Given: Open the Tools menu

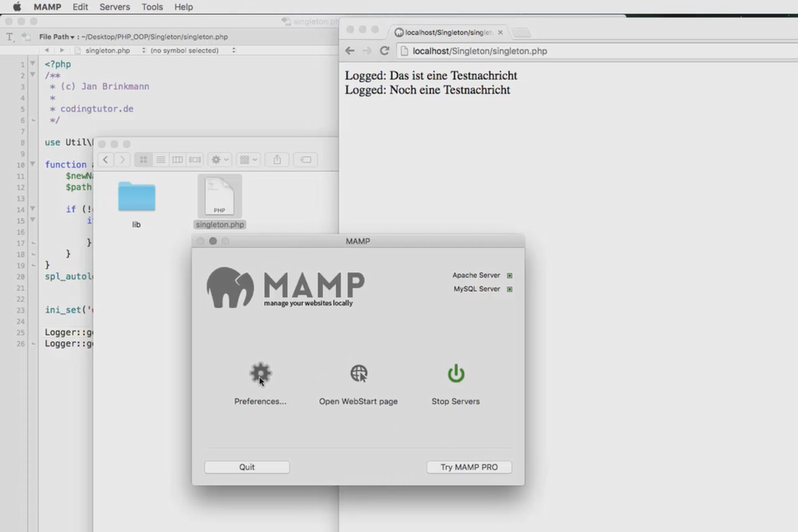Looking at the screenshot, I should pyautogui.click(x=152, y=7).
